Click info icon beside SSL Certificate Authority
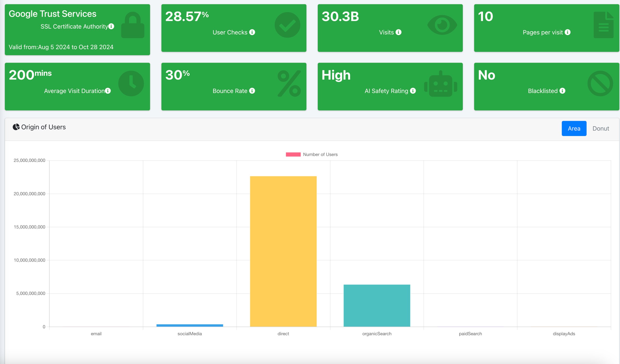The width and height of the screenshot is (620, 364). click(x=111, y=26)
